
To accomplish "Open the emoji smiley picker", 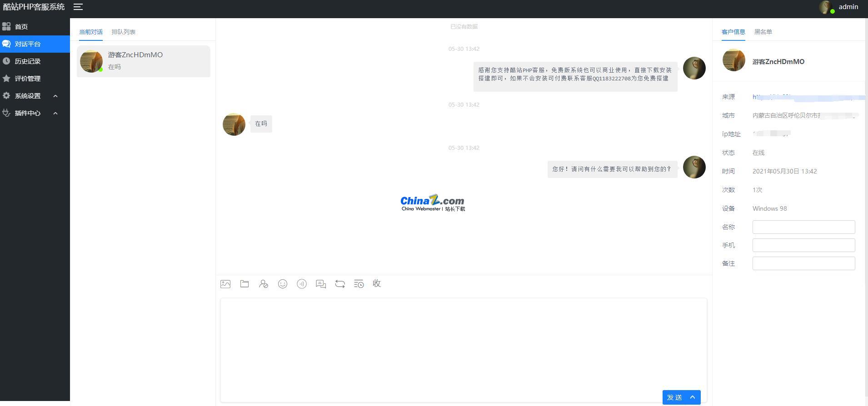I will (283, 284).
